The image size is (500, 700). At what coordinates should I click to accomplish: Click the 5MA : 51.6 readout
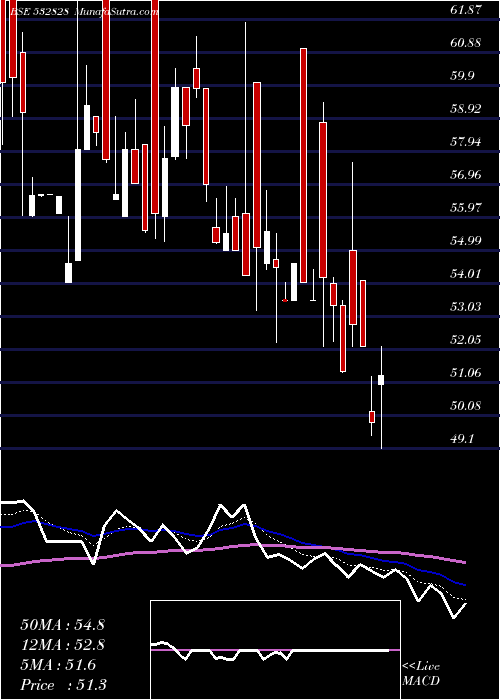(x=58, y=665)
